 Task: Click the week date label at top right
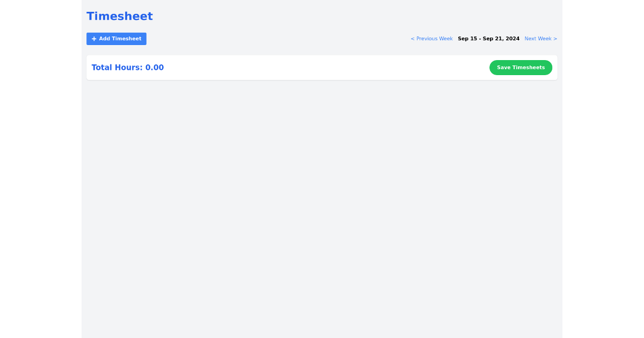488,39
